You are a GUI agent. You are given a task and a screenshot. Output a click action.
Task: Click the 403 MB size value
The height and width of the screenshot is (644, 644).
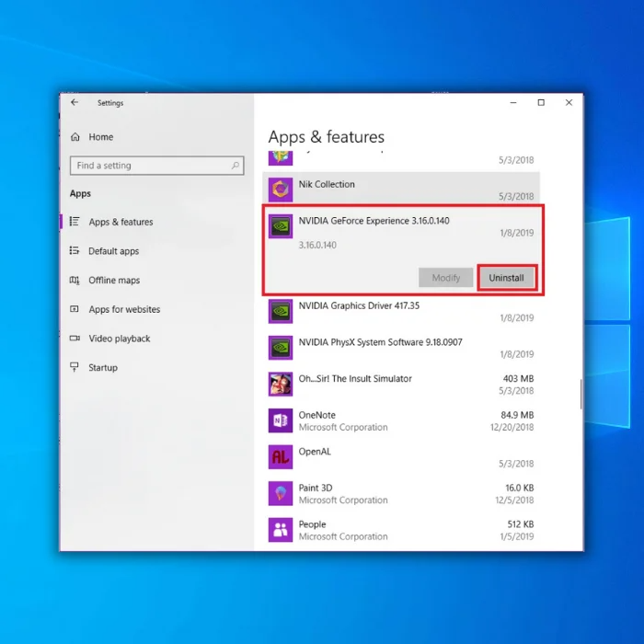(x=518, y=379)
